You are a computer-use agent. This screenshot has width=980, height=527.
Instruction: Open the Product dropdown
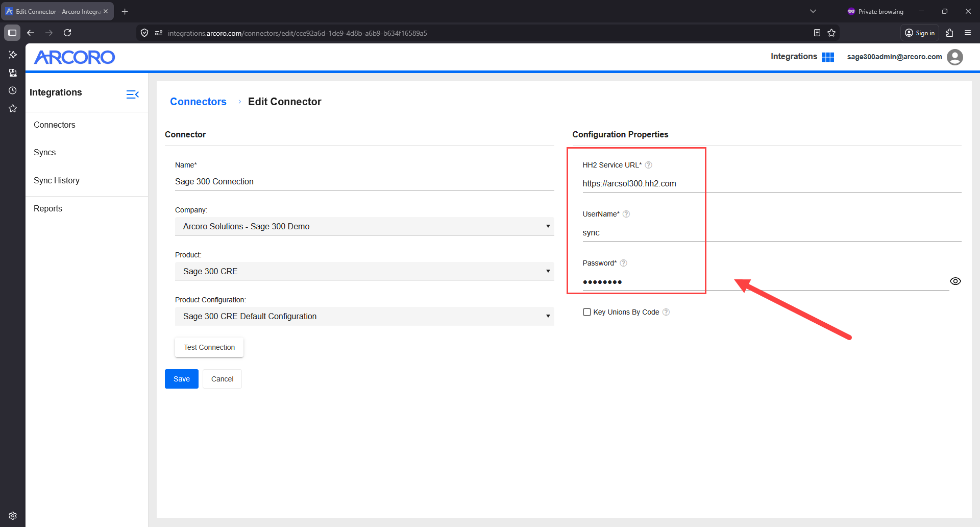click(x=364, y=271)
